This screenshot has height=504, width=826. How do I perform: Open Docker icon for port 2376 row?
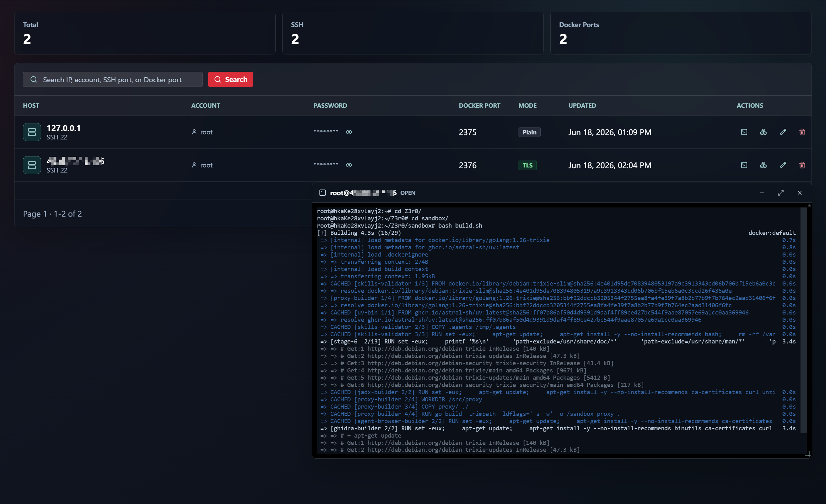763,165
